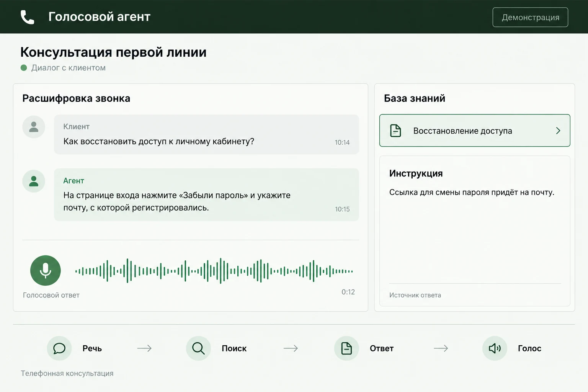Image resolution: width=588 pixels, height=392 pixels.
Task: Click the Телефонная консультация footer text
Action: coord(67,373)
